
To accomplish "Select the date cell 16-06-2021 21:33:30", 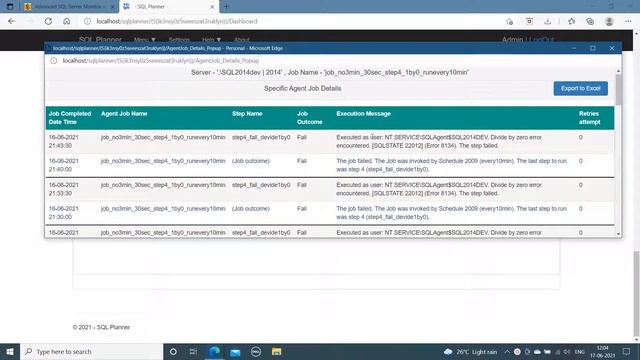I will click(64, 189).
